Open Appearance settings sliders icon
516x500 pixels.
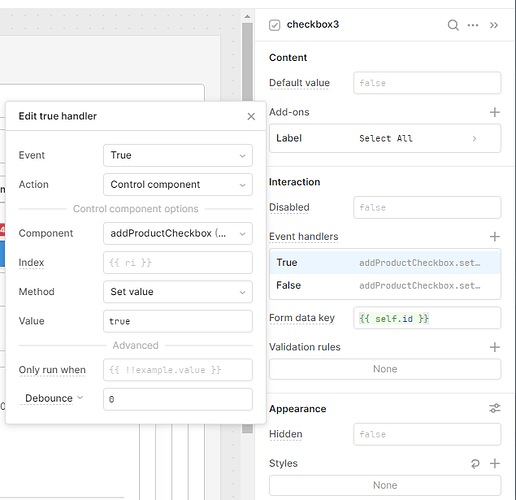(x=495, y=408)
